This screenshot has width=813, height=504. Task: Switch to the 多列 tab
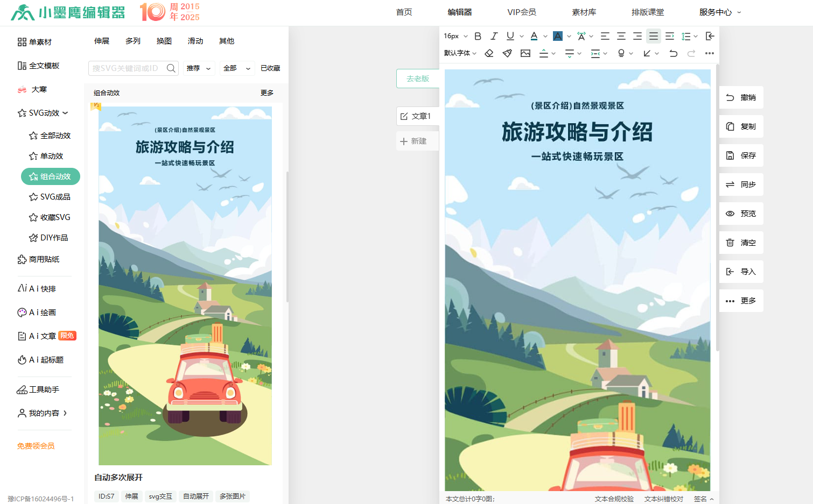(x=133, y=41)
